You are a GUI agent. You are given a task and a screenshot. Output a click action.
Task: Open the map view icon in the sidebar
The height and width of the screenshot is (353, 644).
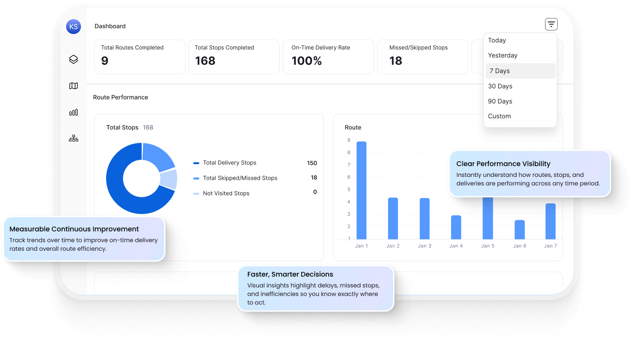tap(73, 86)
